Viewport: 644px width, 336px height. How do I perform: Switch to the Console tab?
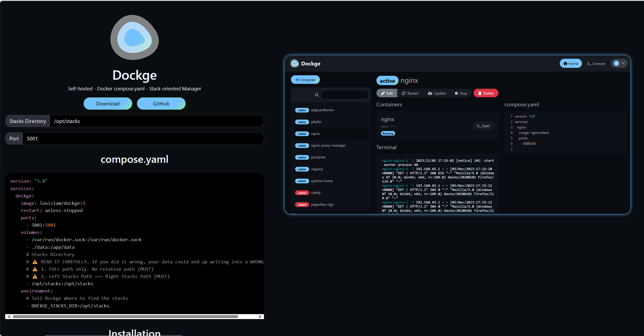point(596,64)
